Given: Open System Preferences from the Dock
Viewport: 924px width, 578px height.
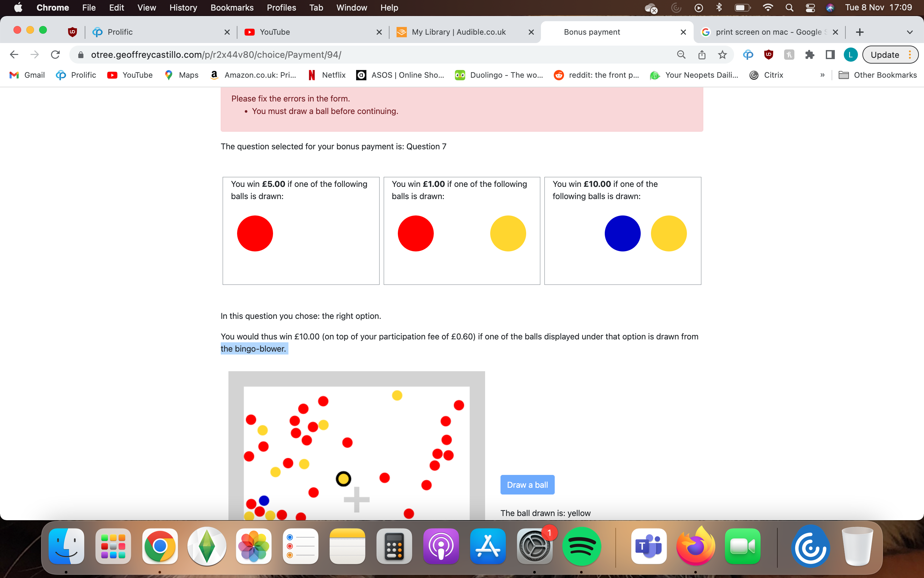Looking at the screenshot, I should [535, 546].
